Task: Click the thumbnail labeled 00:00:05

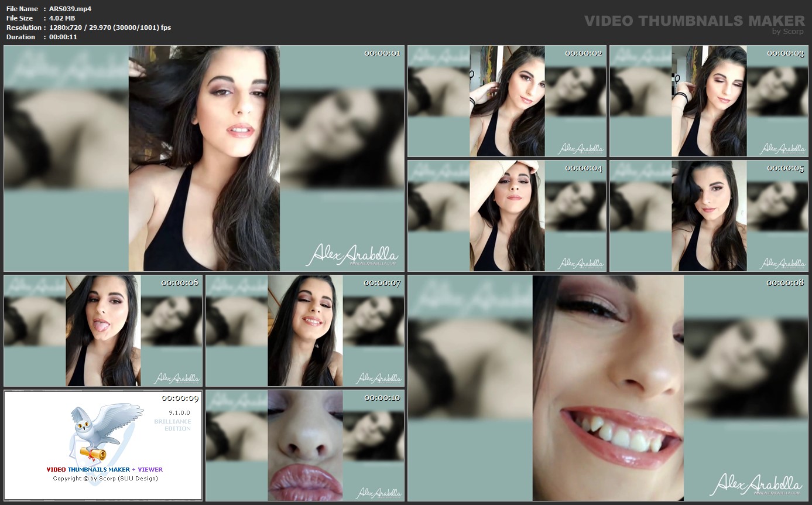Action: coord(709,216)
